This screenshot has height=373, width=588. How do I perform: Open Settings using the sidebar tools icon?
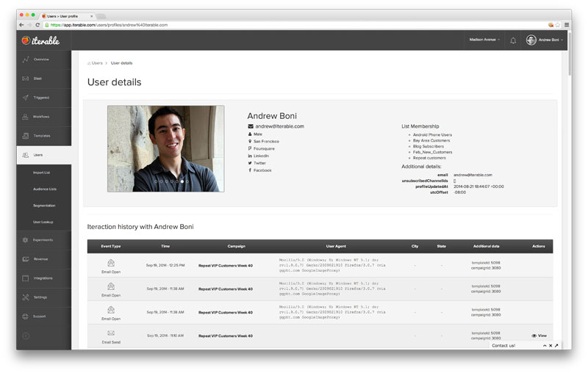(26, 297)
